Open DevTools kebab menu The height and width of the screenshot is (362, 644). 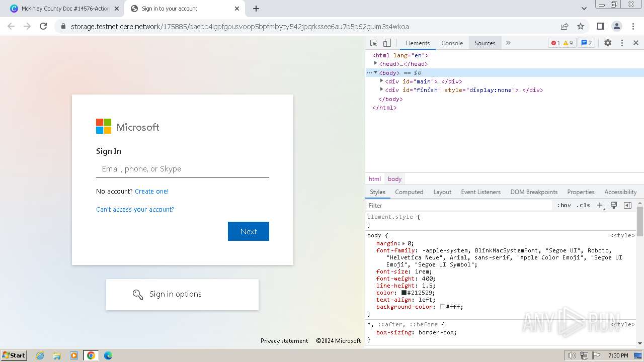click(622, 43)
